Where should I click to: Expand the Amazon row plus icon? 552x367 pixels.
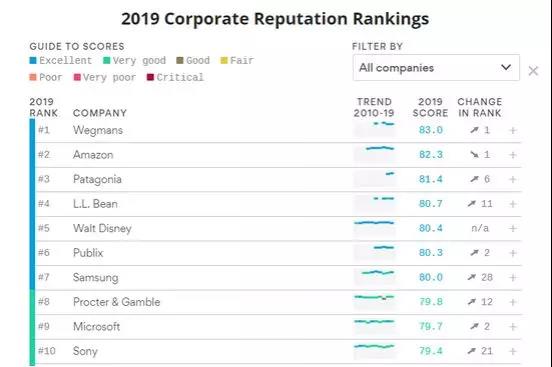pos(513,155)
